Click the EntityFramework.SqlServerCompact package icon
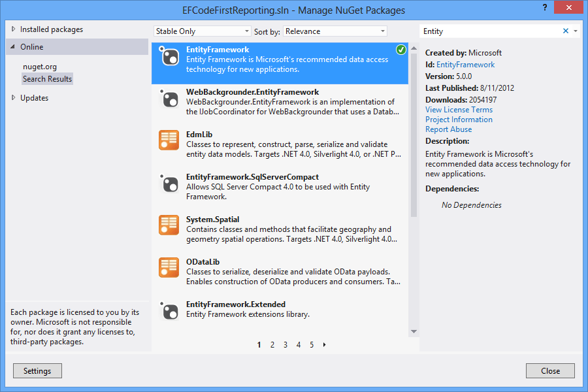 point(169,184)
